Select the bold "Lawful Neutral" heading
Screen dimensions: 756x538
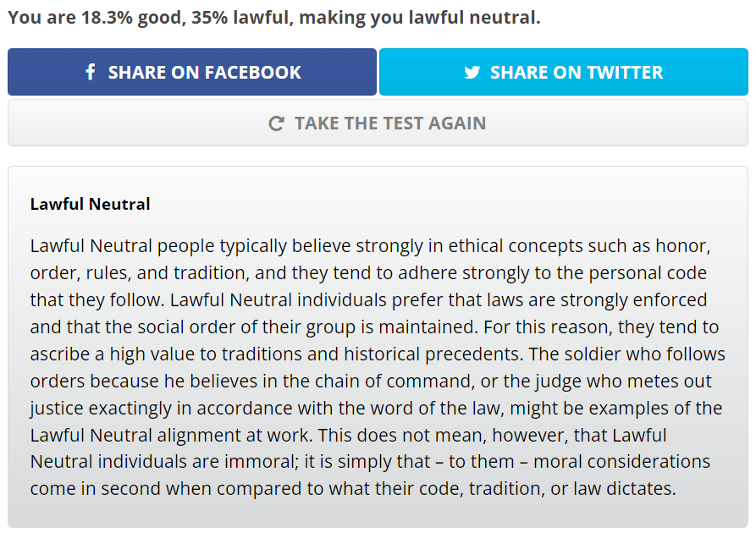(90, 204)
